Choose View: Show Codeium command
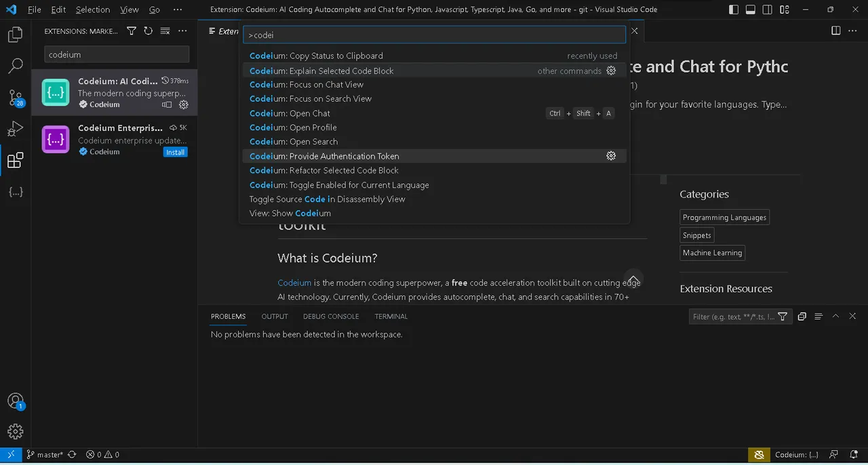Screen dimensions: 868x465 point(434,213)
